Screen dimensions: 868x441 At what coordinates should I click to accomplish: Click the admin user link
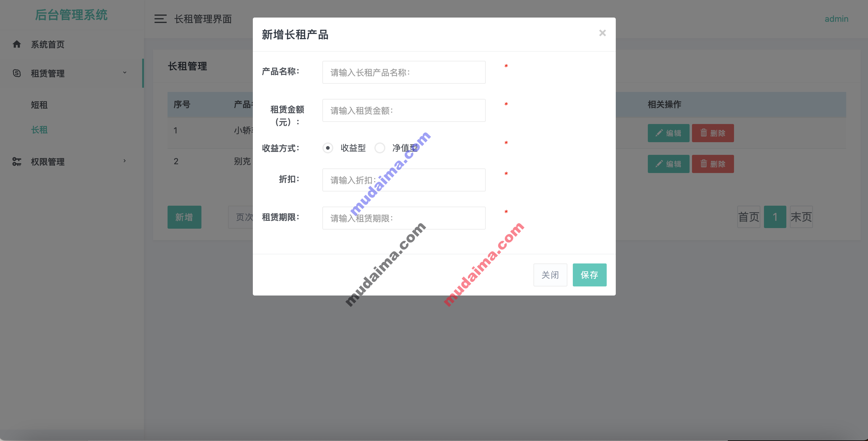point(836,19)
